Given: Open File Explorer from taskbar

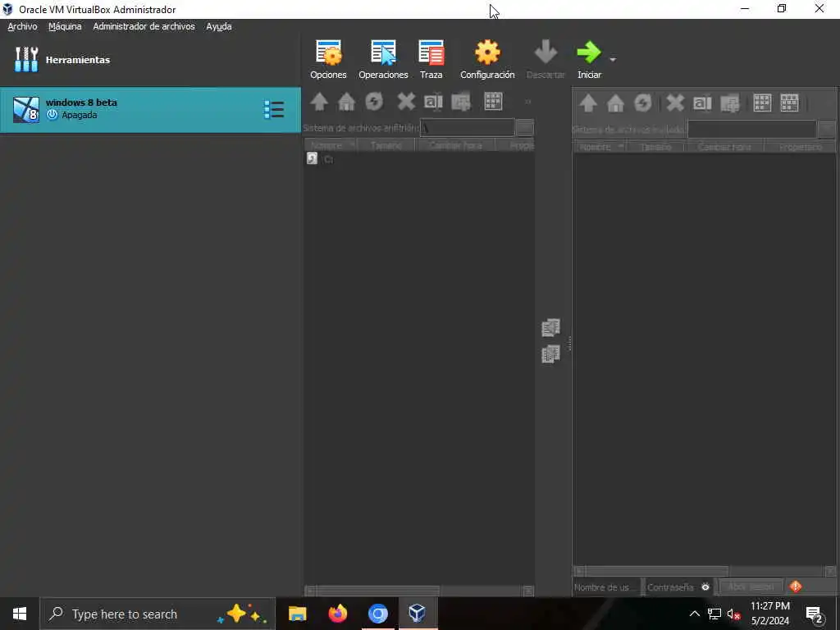Looking at the screenshot, I should (297, 614).
